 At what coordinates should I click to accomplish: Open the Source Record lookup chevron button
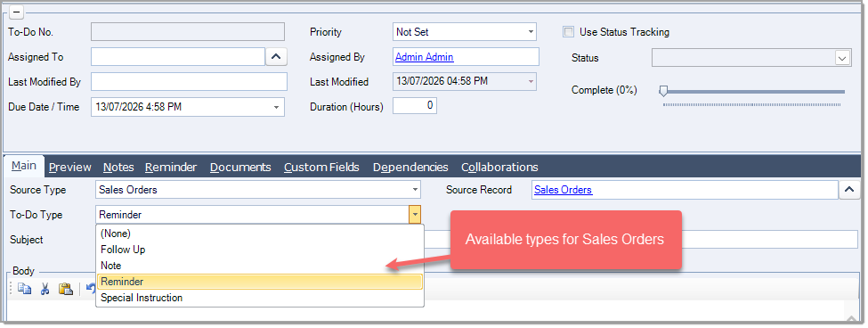point(849,190)
